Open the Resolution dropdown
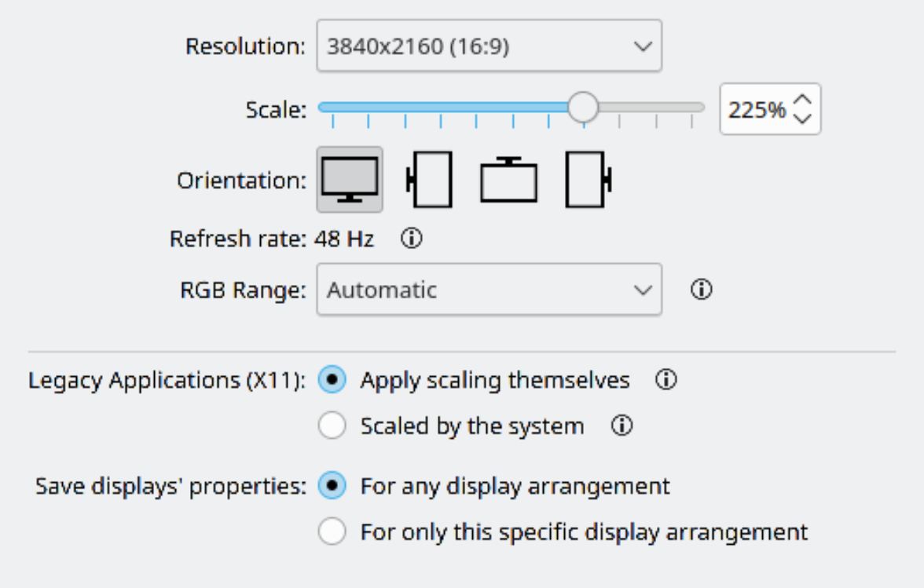The width and height of the screenshot is (924, 588). pyautogui.click(x=489, y=47)
